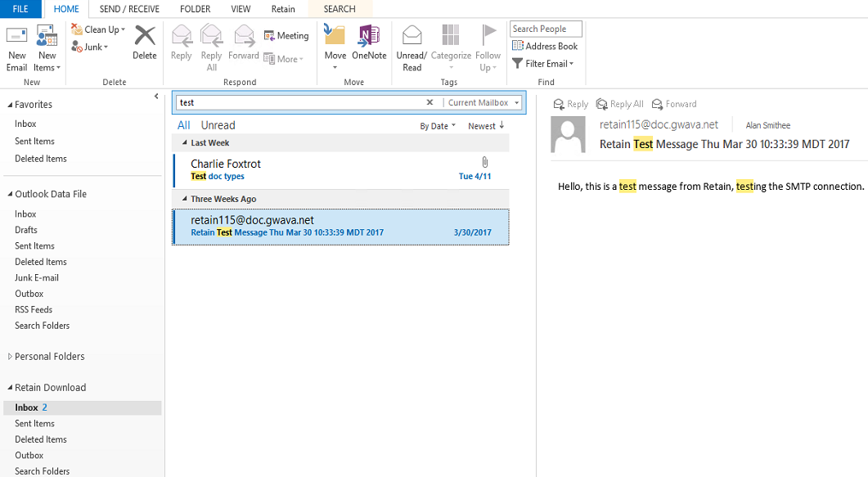Collapse the Retain Download tree
Image resolution: width=868 pixels, height=477 pixels.
tap(10, 388)
